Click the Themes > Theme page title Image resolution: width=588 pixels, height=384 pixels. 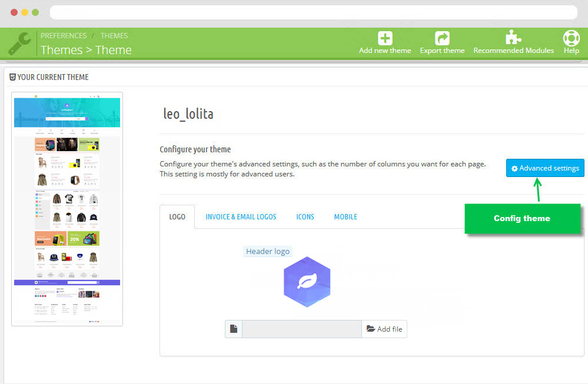pos(87,50)
